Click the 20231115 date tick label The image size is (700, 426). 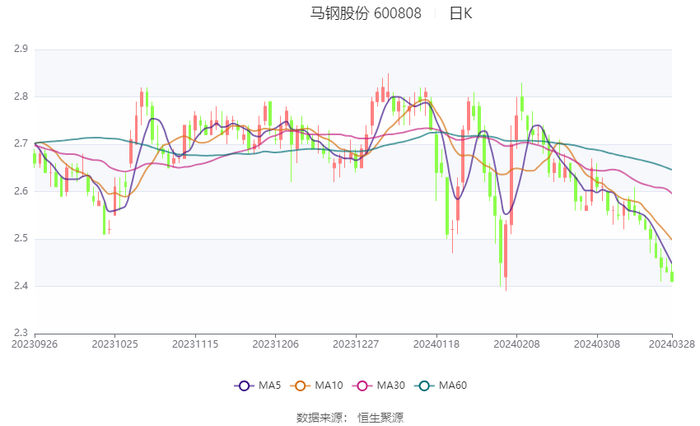pos(195,344)
